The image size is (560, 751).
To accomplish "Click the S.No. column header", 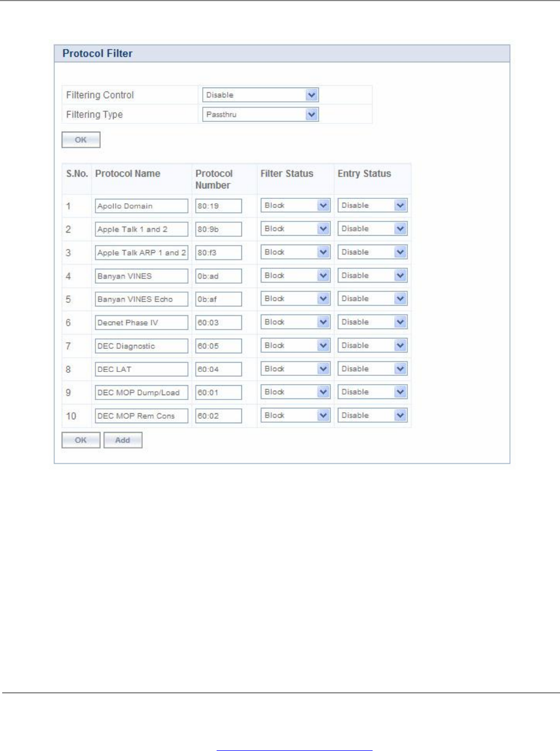I will coord(77,174).
